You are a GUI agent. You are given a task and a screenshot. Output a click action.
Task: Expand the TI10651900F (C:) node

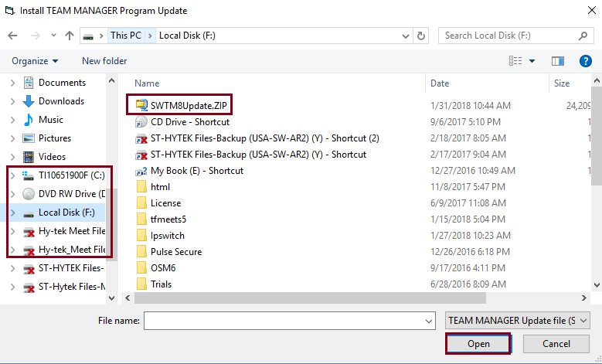(x=12, y=175)
